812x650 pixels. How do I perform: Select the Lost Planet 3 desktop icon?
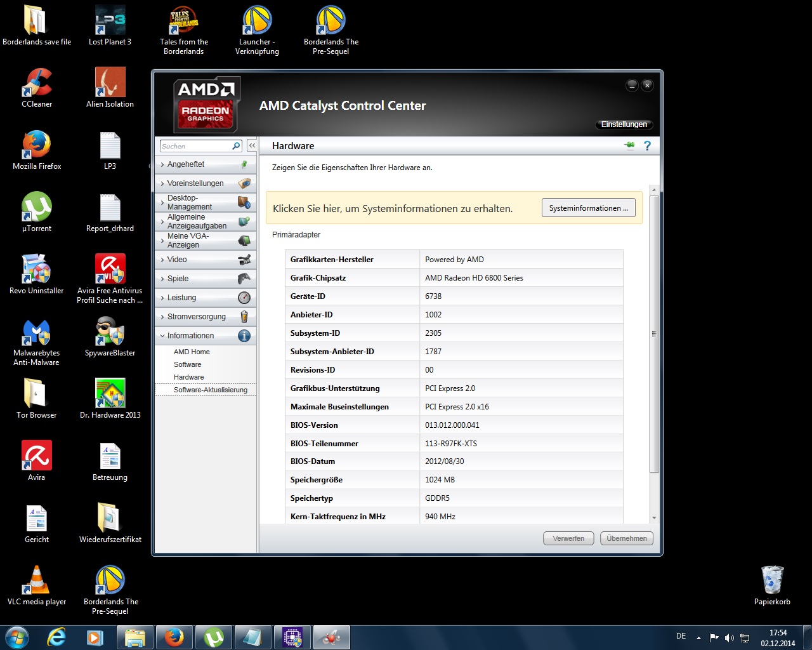110,25
